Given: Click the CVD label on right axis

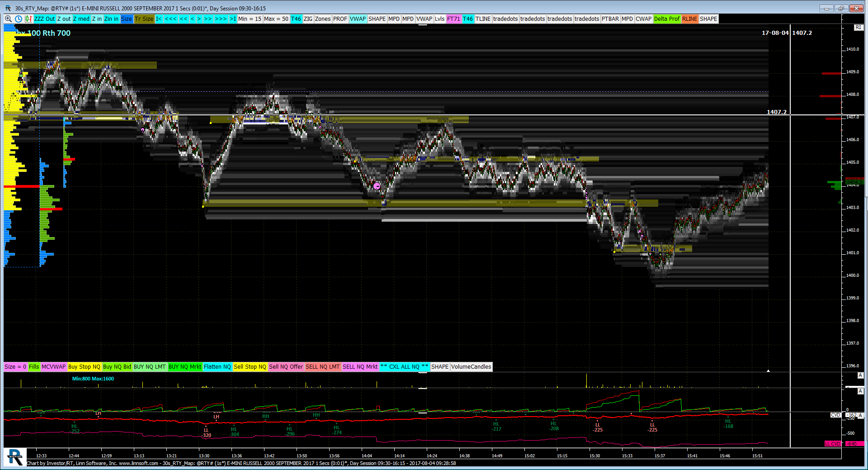Looking at the screenshot, I should point(835,415).
